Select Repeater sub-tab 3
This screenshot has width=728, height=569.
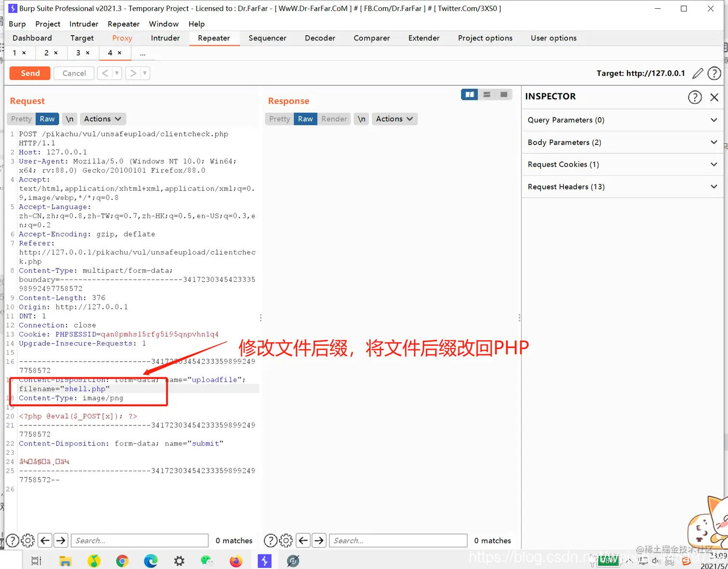(x=78, y=53)
